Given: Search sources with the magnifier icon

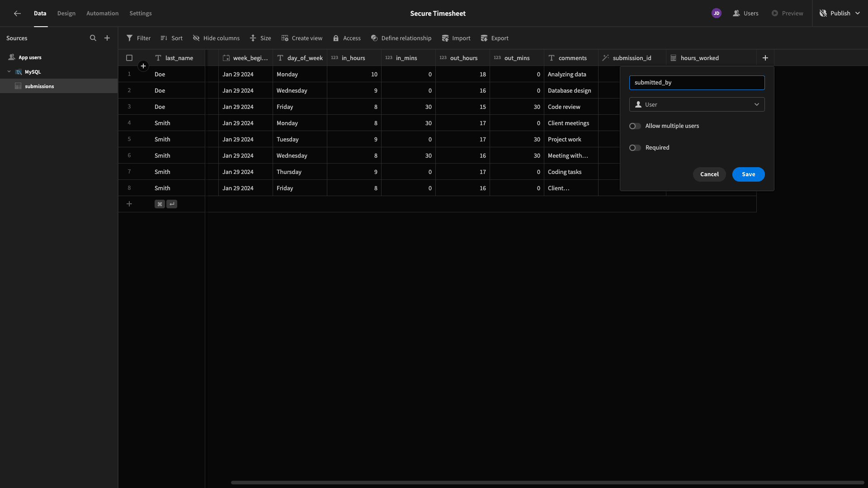Looking at the screenshot, I should pos(93,38).
